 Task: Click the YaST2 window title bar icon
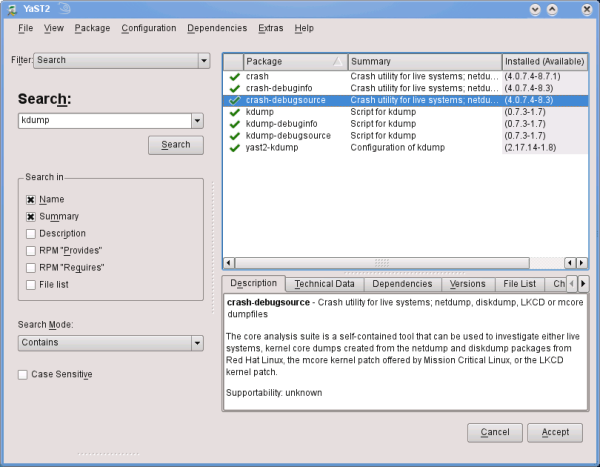tap(12, 9)
